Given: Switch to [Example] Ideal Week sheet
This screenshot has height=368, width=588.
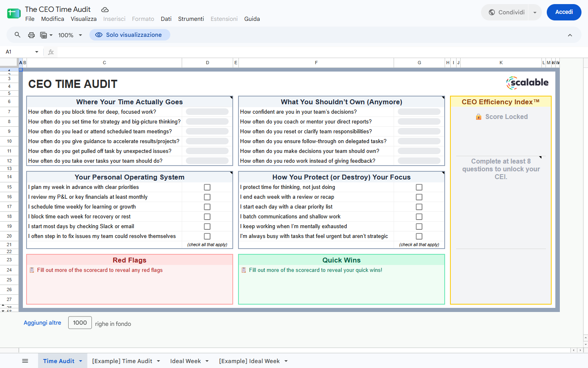Looking at the screenshot, I should click(249, 361).
